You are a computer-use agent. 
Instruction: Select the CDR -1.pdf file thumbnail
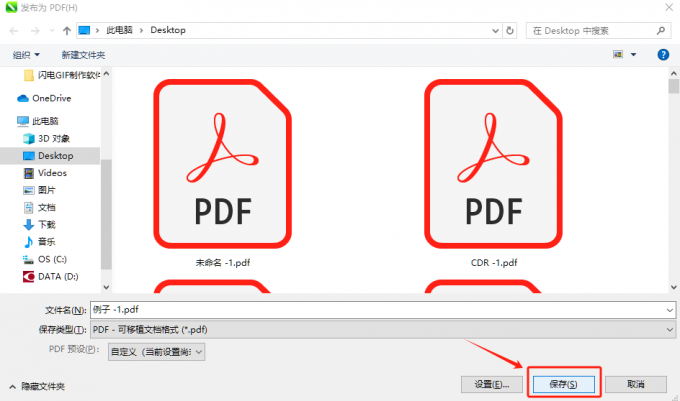(493, 164)
